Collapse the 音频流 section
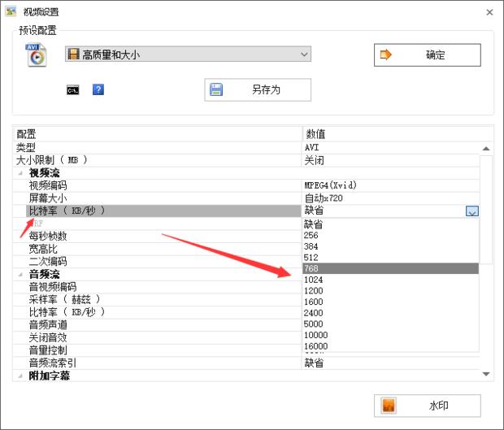 tap(19, 275)
